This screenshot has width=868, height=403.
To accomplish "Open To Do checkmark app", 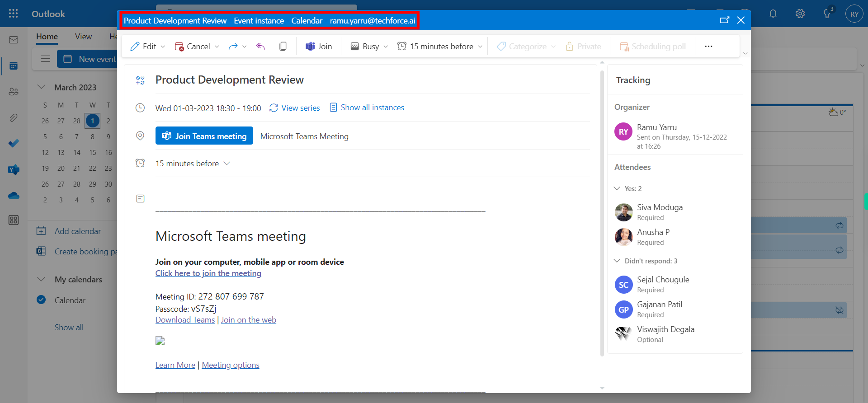I will 14,144.
